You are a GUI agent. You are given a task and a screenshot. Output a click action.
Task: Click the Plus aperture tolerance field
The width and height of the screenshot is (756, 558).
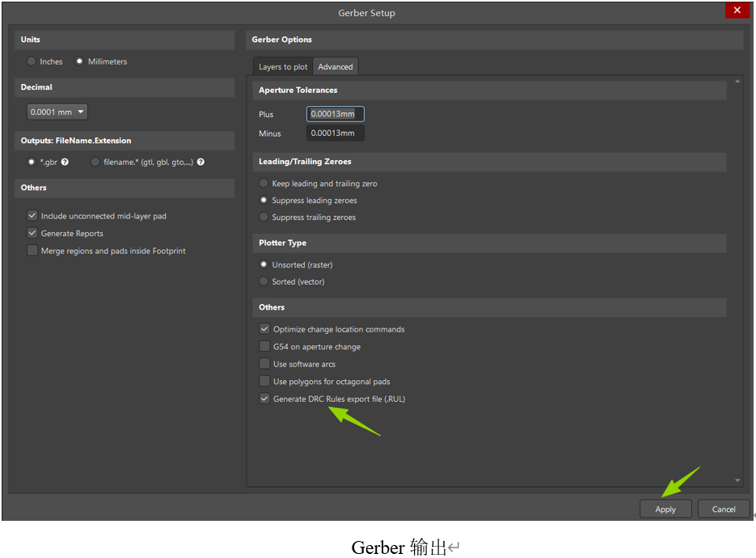pyautogui.click(x=335, y=114)
